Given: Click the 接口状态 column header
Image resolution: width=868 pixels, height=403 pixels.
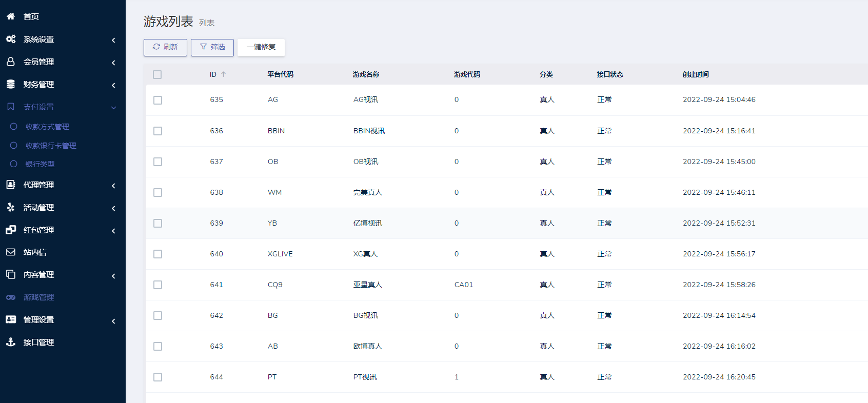Looking at the screenshot, I should pyautogui.click(x=610, y=74).
